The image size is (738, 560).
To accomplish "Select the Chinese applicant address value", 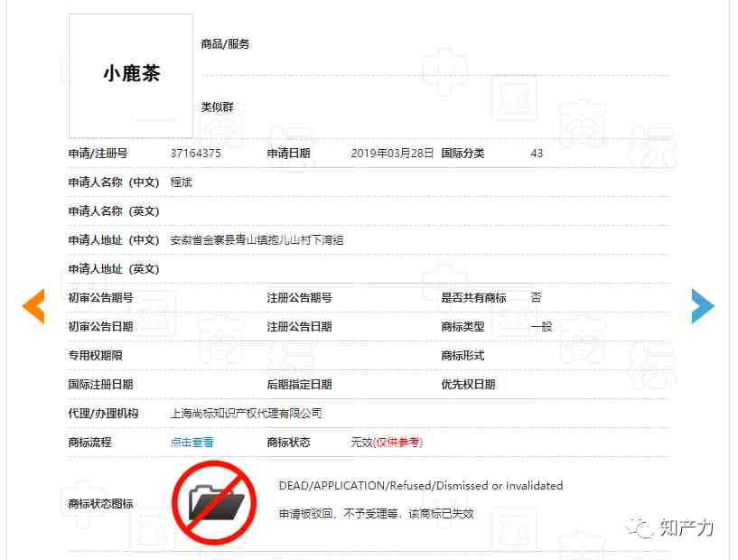I will (x=257, y=240).
